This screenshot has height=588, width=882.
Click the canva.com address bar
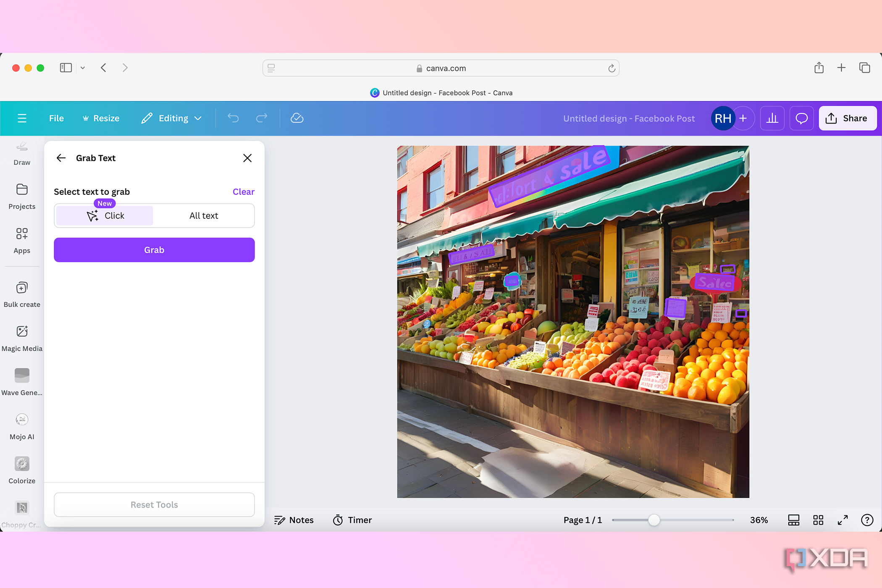(x=441, y=68)
